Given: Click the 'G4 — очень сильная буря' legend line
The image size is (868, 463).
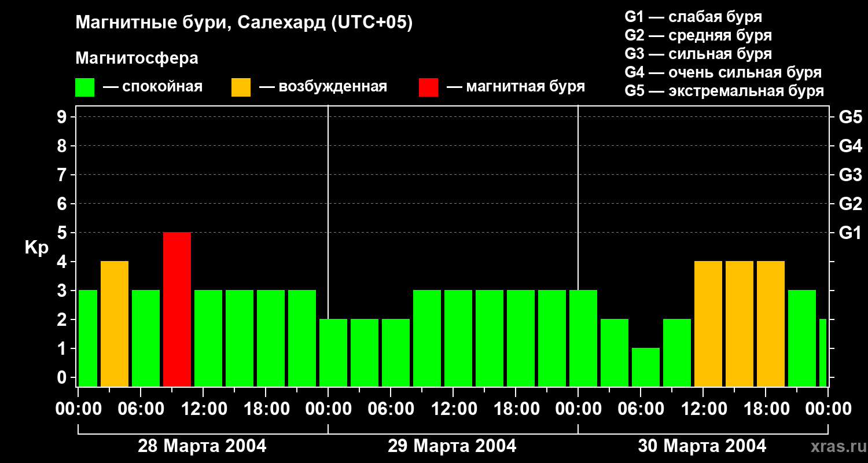Looking at the screenshot, I should (x=723, y=72).
